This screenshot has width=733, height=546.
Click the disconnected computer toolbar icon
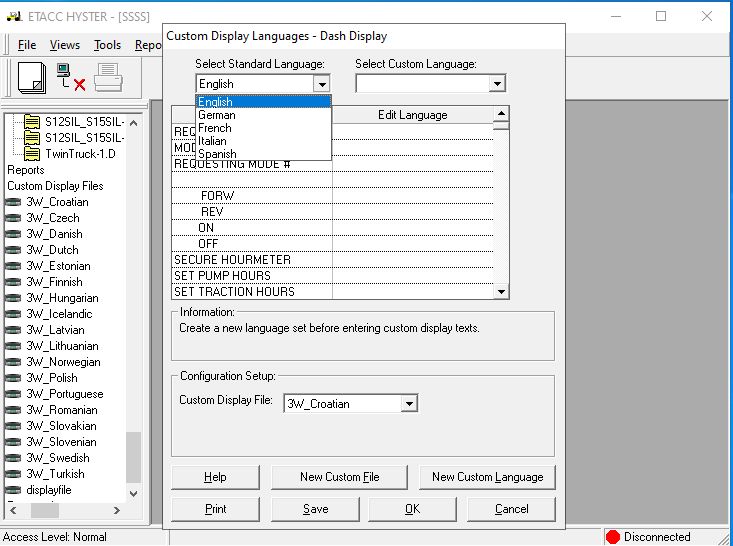70,77
